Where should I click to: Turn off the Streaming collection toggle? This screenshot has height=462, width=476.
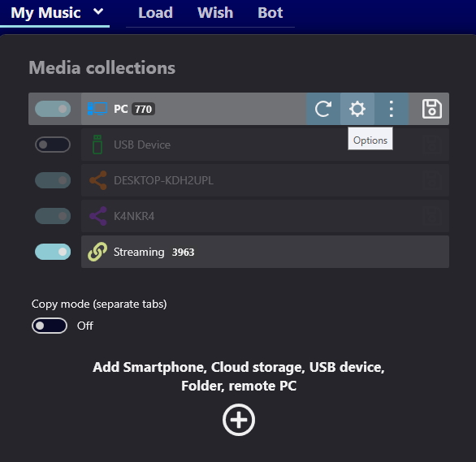53,252
